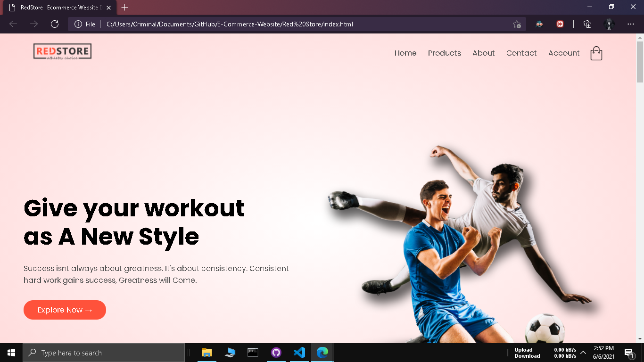Select Products in the navigation menu

(x=444, y=53)
